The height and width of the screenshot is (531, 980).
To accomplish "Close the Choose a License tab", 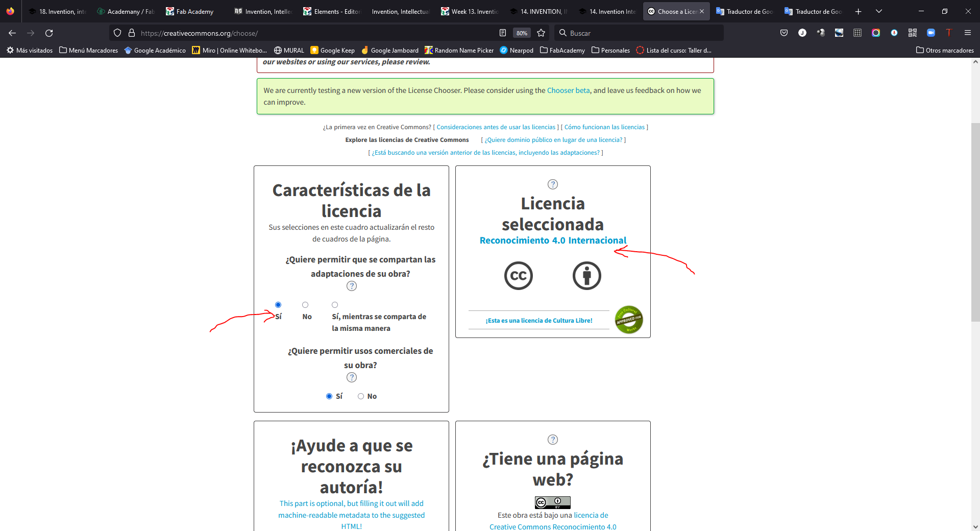I will tap(702, 11).
